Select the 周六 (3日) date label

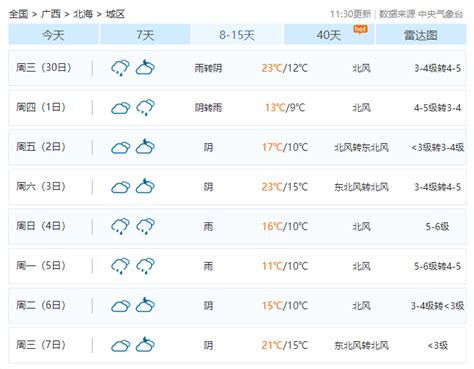(x=41, y=187)
